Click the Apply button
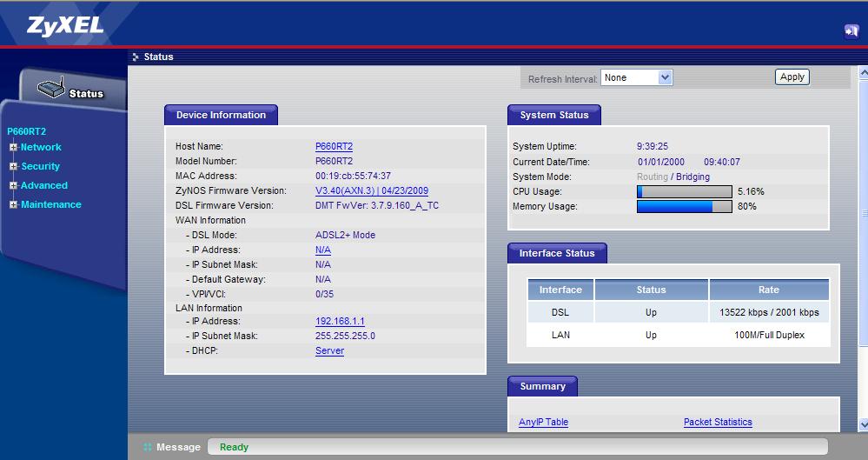Screen dimensions: 868x460 (x=792, y=77)
